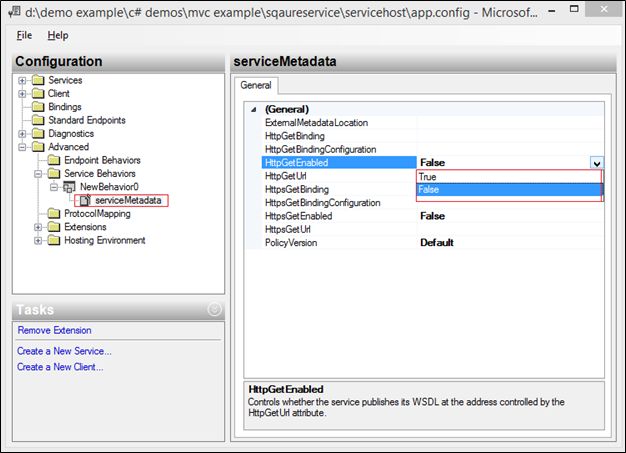Image resolution: width=626 pixels, height=453 pixels.
Task: Minimize the configuration editor window
Action: point(552,10)
